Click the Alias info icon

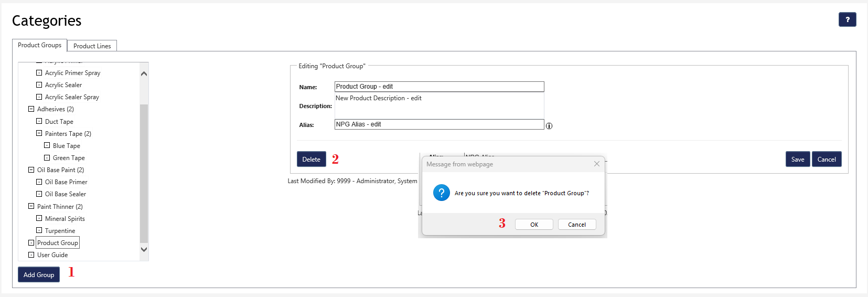pos(549,126)
